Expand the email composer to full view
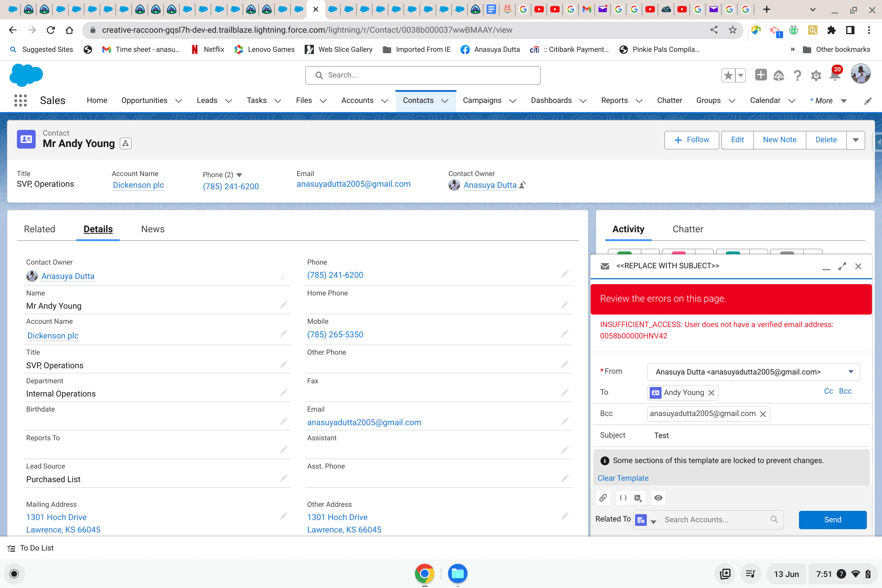This screenshot has width=882, height=588. pyautogui.click(x=842, y=266)
